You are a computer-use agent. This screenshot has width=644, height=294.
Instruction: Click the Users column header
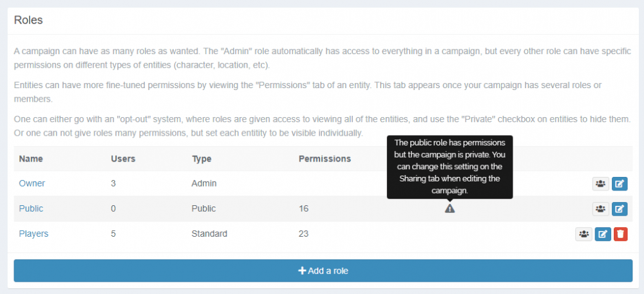click(123, 159)
